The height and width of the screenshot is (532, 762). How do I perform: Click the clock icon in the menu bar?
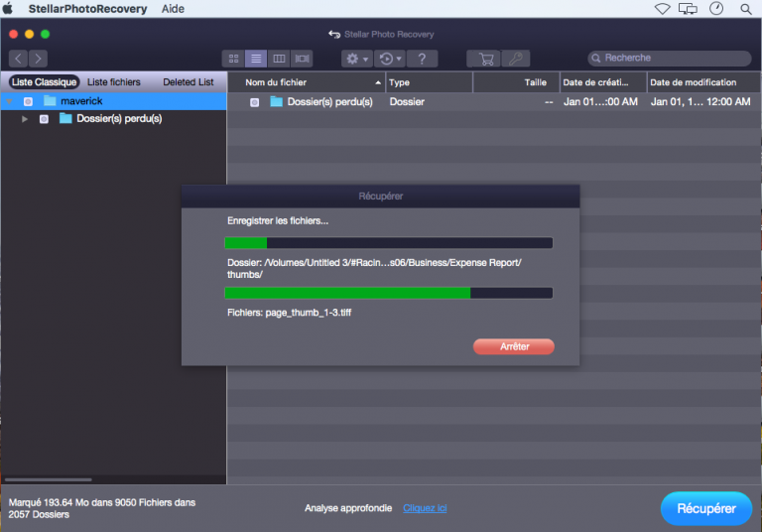coord(716,8)
